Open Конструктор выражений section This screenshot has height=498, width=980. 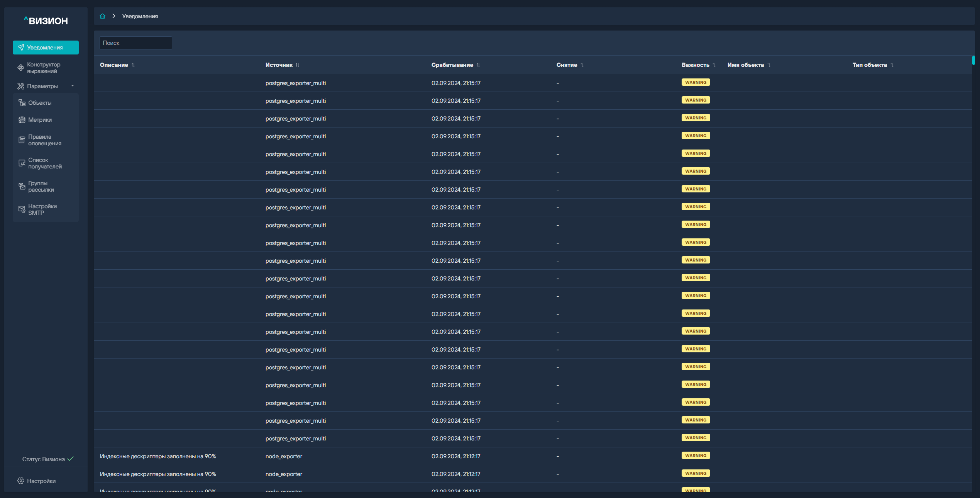[x=43, y=68]
